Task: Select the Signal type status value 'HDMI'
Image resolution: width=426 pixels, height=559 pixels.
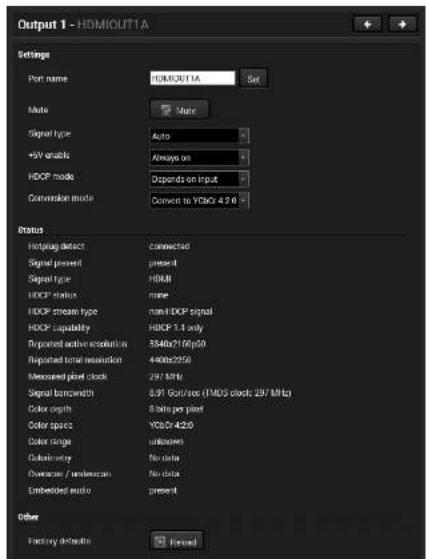Action: [x=160, y=279]
